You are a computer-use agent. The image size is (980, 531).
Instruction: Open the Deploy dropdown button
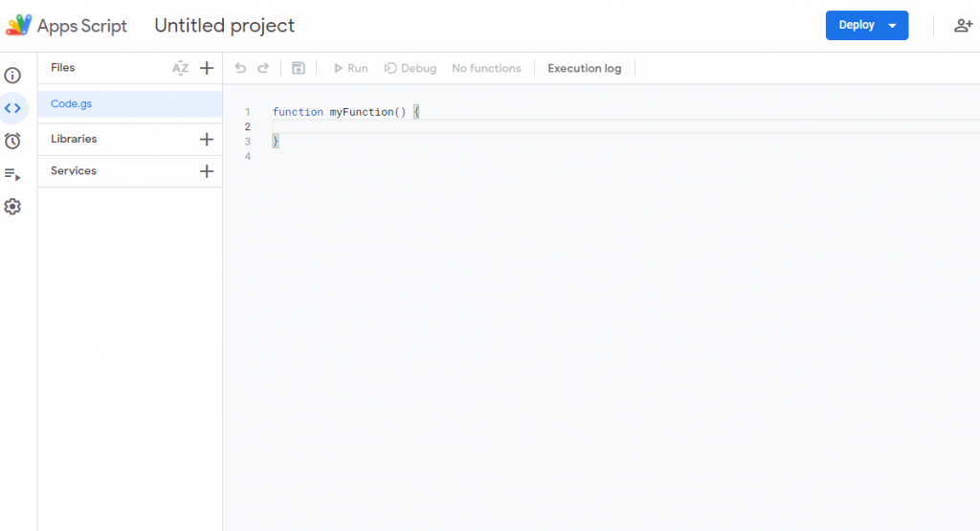(866, 26)
